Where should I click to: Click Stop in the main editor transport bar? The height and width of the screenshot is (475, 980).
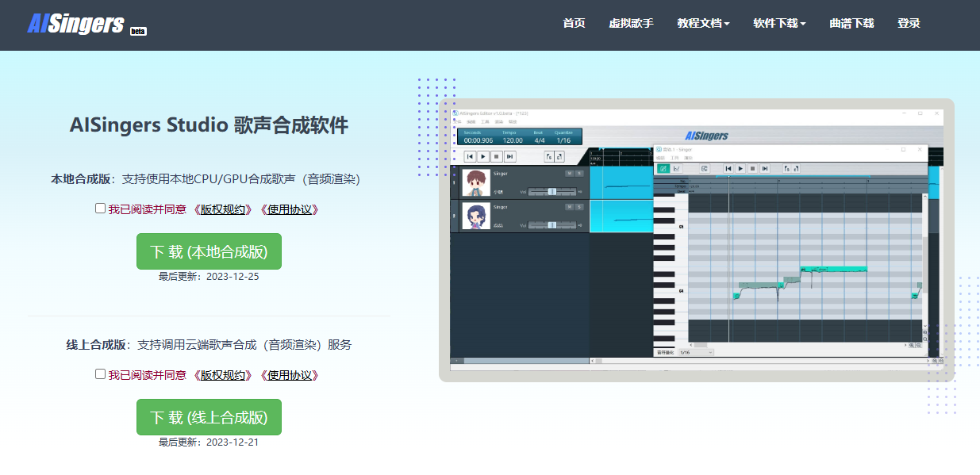(496, 157)
